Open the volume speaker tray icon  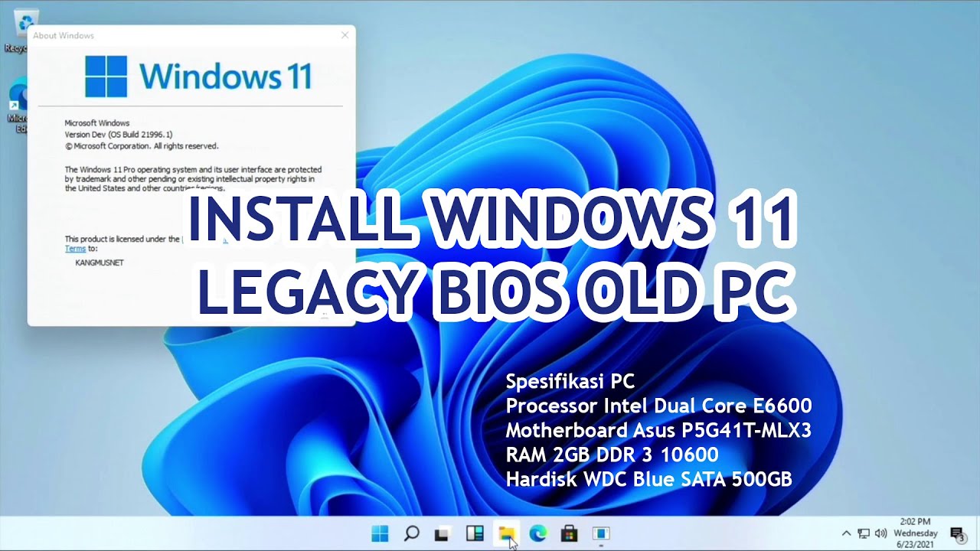coord(880,533)
